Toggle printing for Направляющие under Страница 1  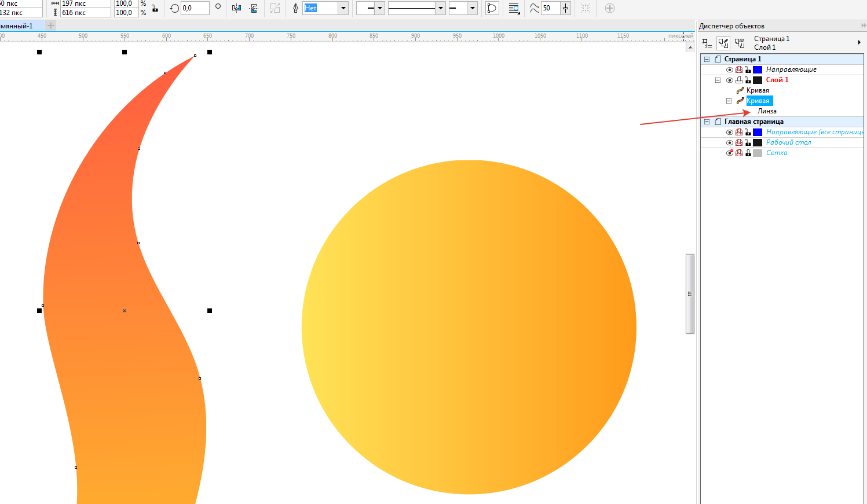tap(739, 69)
